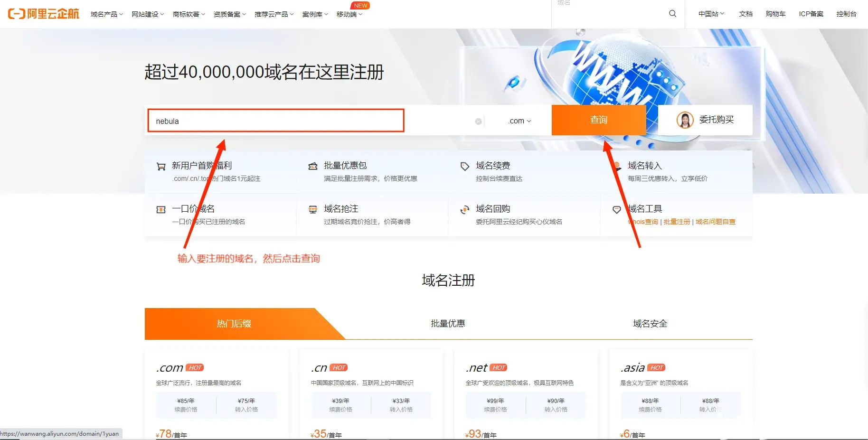This screenshot has width=868, height=440.
Task: Click the ¥6/首年 price
Action: [632, 434]
